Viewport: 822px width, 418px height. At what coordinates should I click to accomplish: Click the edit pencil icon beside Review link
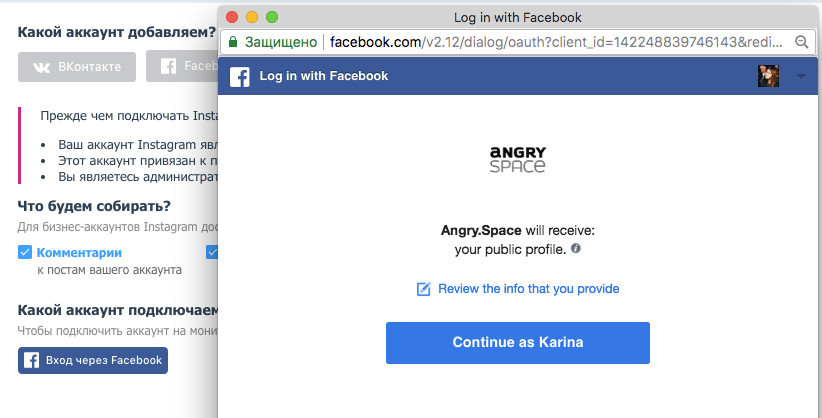click(x=424, y=289)
